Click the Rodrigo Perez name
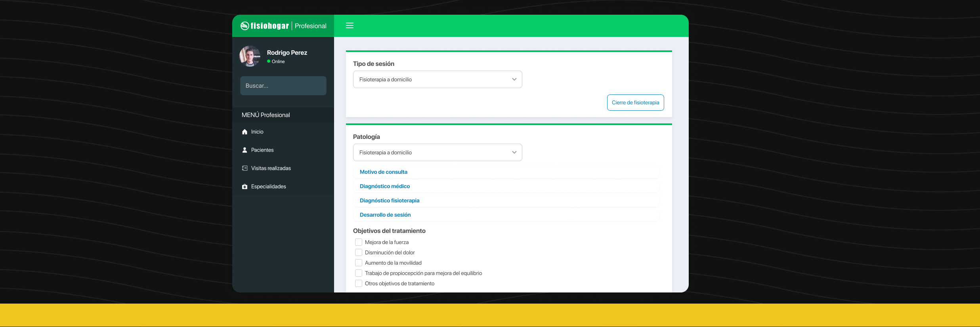 [x=287, y=52]
